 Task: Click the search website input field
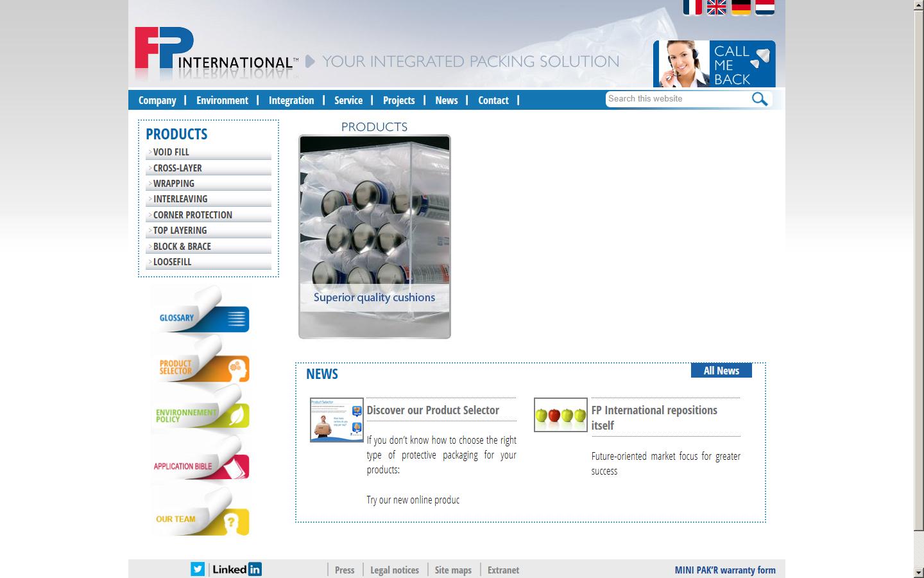pos(674,99)
